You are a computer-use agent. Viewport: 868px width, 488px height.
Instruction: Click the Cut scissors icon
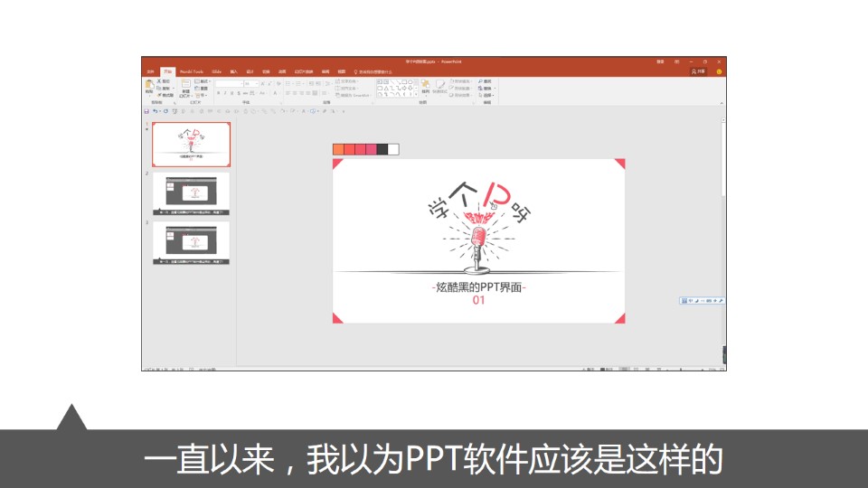click(159, 81)
